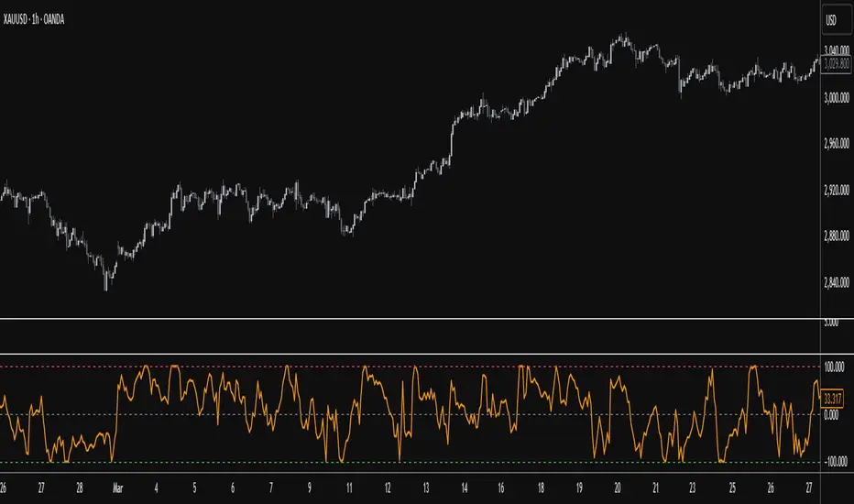
Task: Click the 2,960.000 price scale value
Action: coord(837,144)
